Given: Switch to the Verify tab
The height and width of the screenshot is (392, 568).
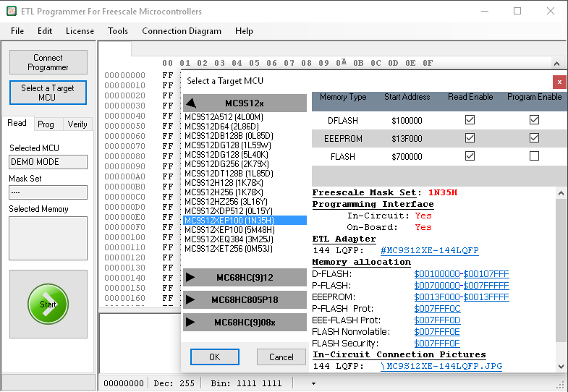Looking at the screenshot, I should 77,124.
